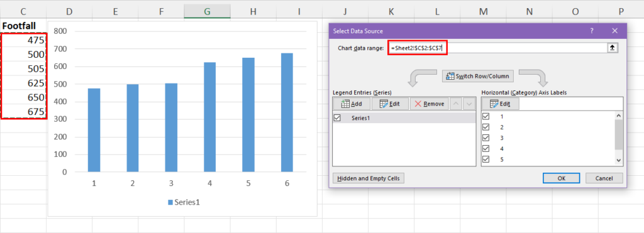
Task: Click cell containing 675
Action: pyautogui.click(x=24, y=112)
